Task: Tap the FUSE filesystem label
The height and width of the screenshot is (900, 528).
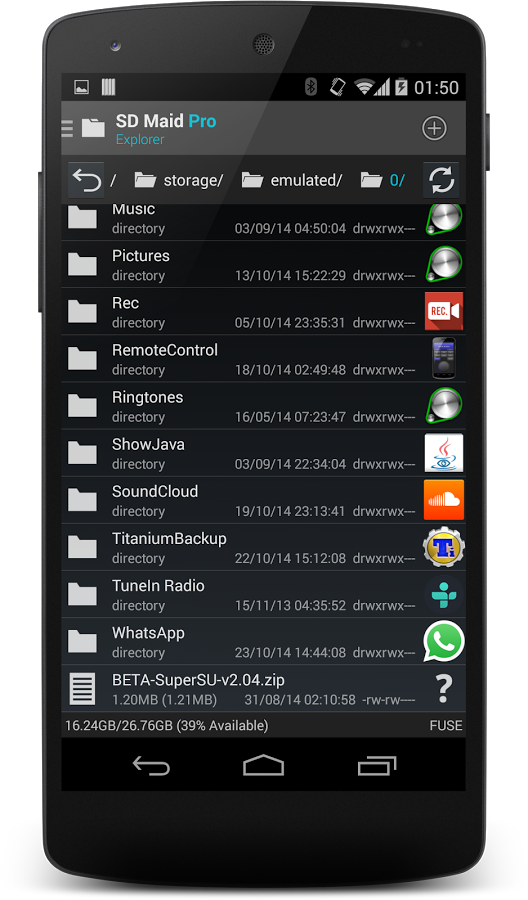Action: click(446, 725)
